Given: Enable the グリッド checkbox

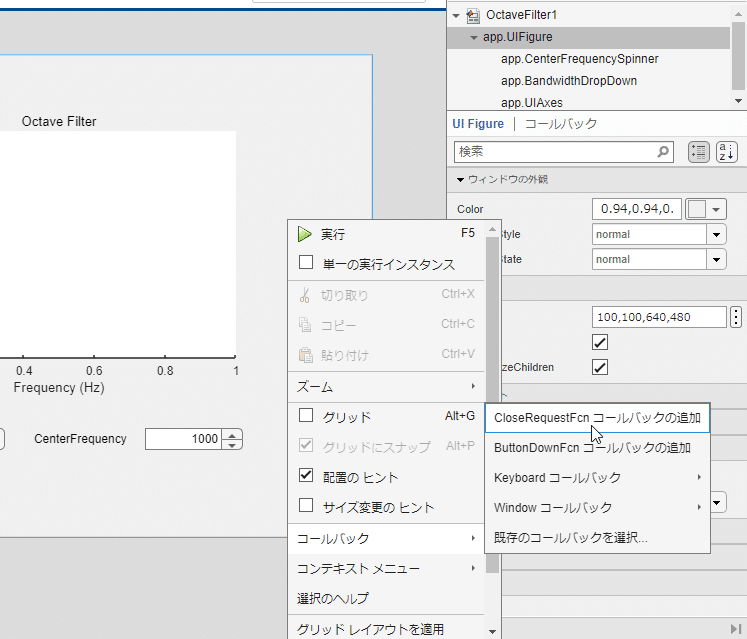Looking at the screenshot, I should click(x=306, y=416).
